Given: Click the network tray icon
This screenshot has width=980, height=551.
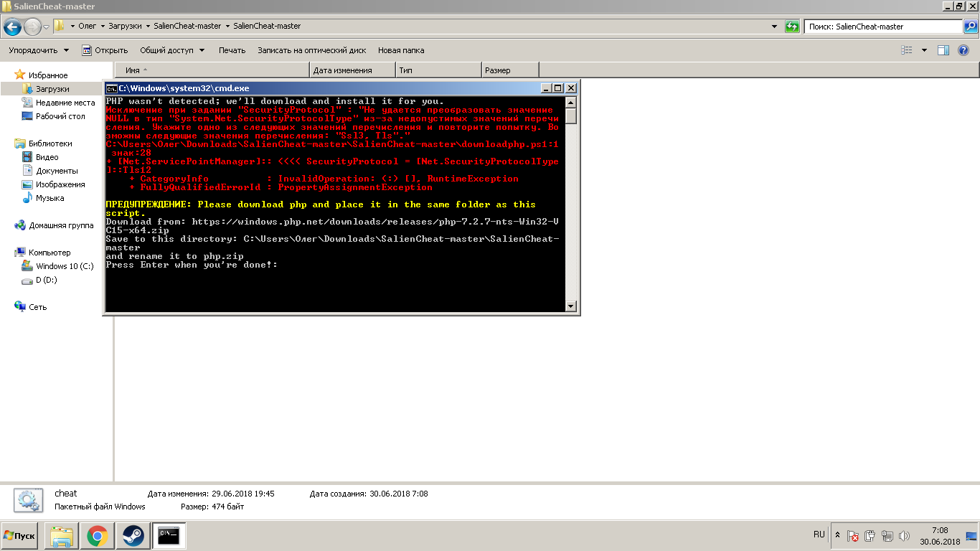Looking at the screenshot, I should (x=887, y=536).
